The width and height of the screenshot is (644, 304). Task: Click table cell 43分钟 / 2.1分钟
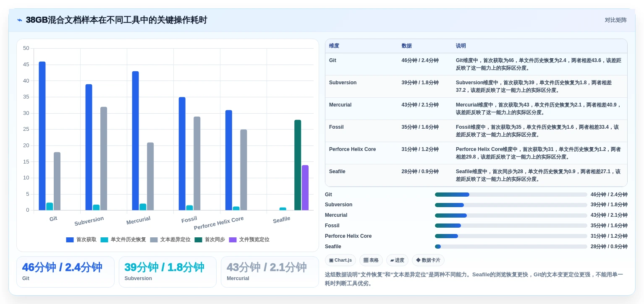coord(420,105)
